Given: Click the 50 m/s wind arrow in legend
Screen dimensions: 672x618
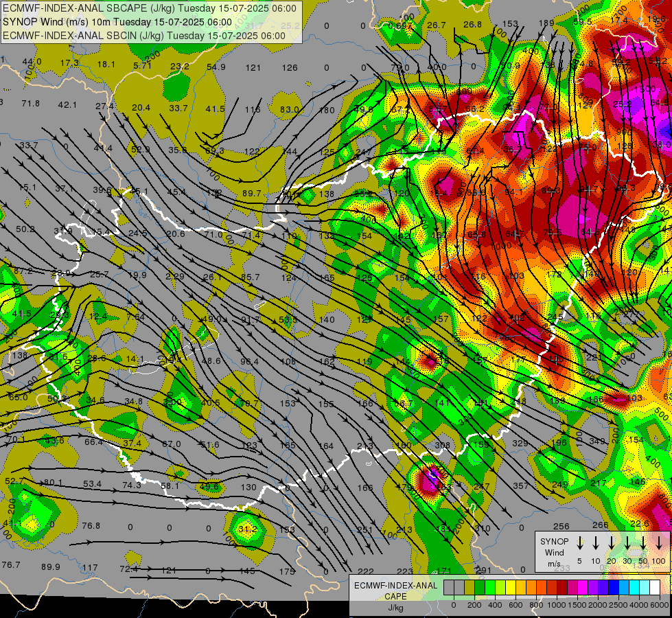Looking at the screenshot, I should [643, 543].
